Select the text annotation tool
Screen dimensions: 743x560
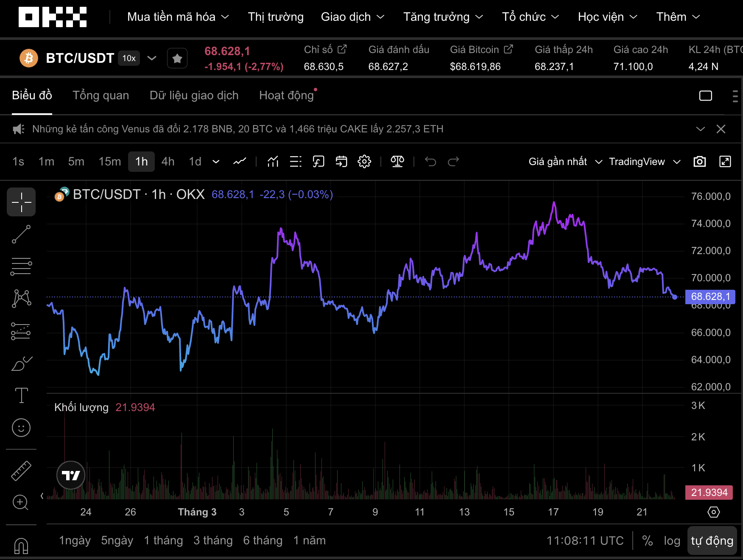[21, 395]
